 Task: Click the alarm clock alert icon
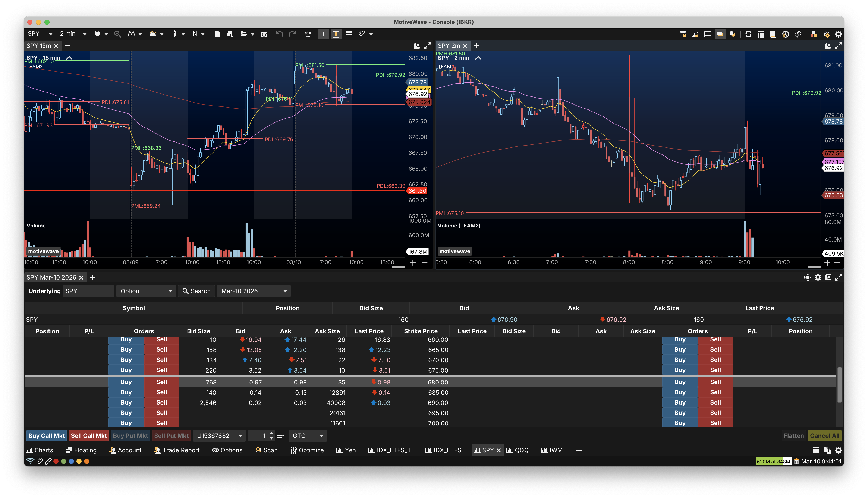click(308, 34)
